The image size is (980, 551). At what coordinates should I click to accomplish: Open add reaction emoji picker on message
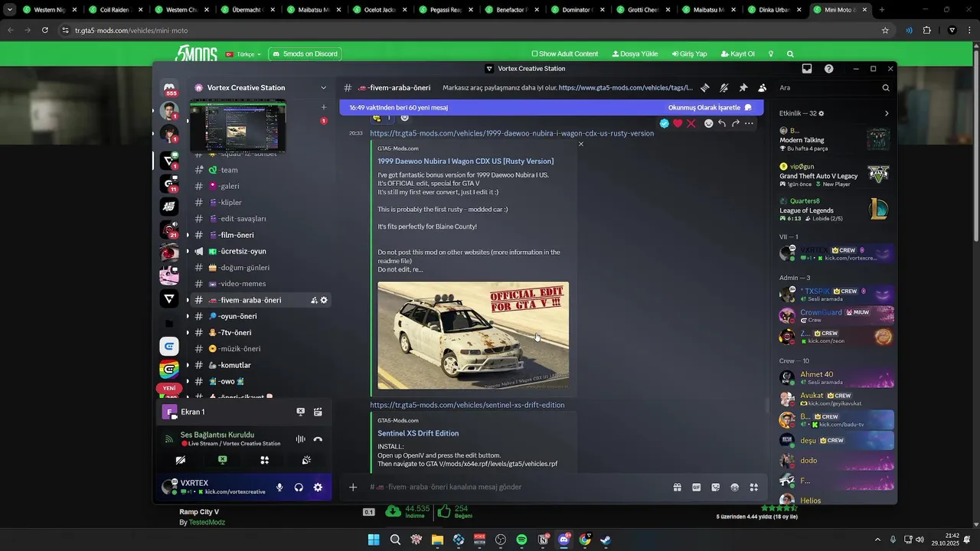(x=709, y=123)
